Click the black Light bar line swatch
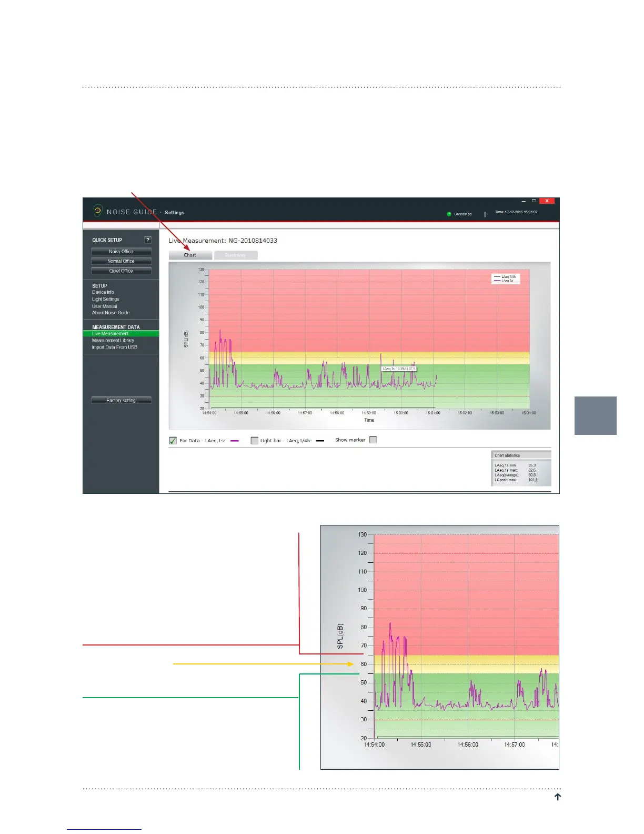Viewport: 644px width, 834px height. (x=320, y=441)
